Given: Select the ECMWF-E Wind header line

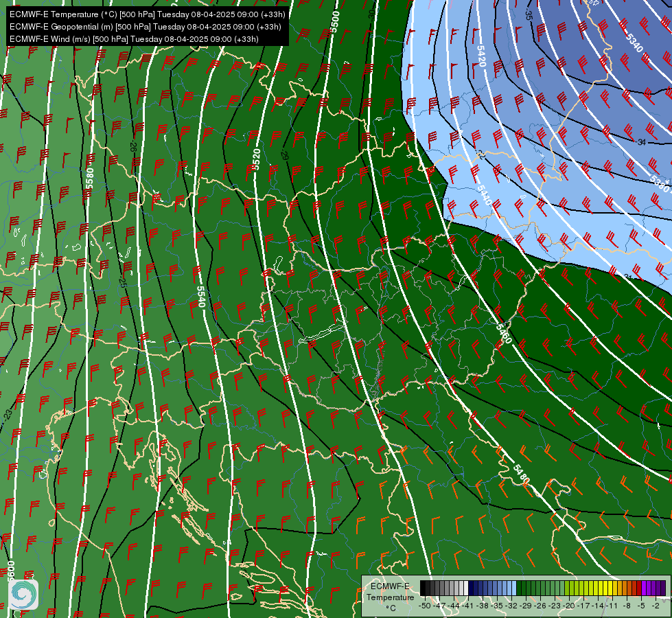Looking at the screenshot, I should 134,39.
